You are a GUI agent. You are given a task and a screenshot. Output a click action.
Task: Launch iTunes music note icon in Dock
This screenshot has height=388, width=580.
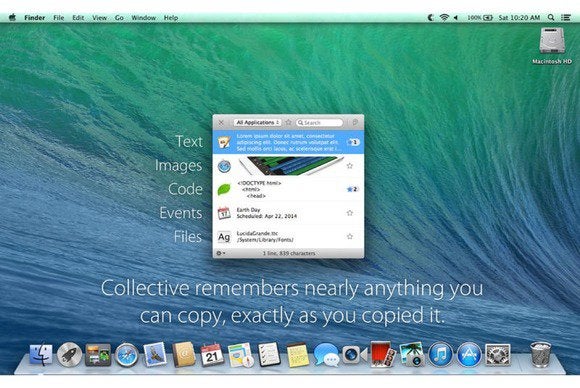[x=440, y=354]
